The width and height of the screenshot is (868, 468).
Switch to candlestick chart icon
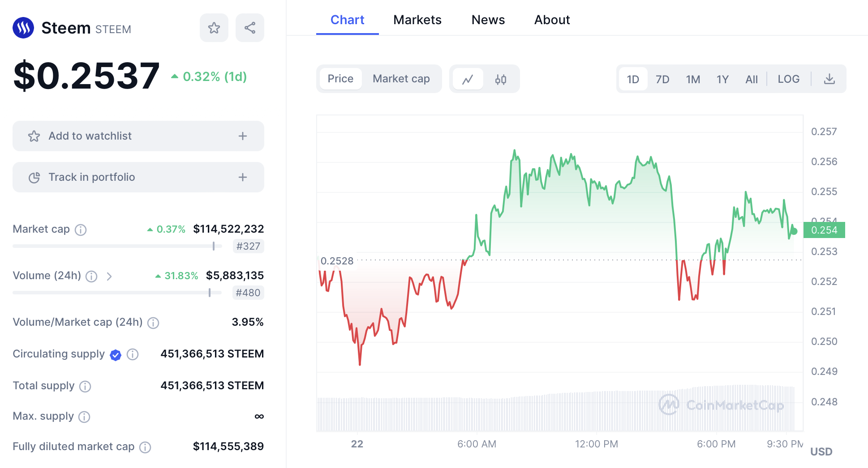[x=501, y=79]
